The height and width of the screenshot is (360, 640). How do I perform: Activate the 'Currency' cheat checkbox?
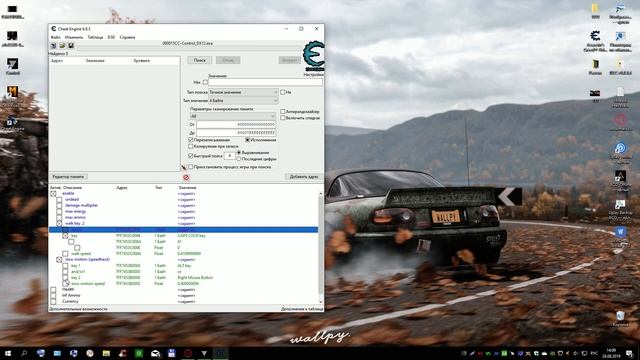53,301
